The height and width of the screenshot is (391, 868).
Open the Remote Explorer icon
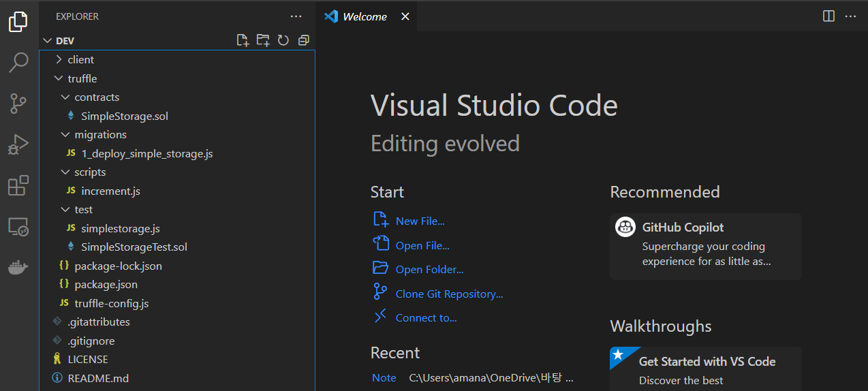pyautogui.click(x=18, y=227)
